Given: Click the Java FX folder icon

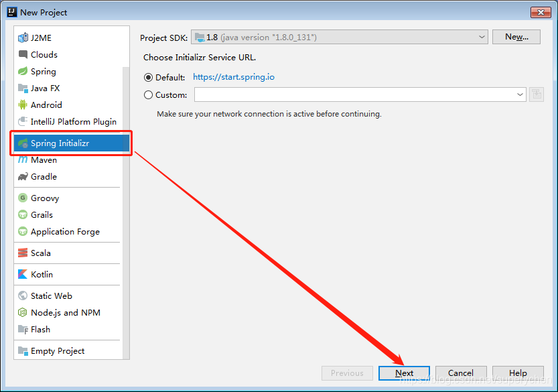Looking at the screenshot, I should pyautogui.click(x=23, y=88).
